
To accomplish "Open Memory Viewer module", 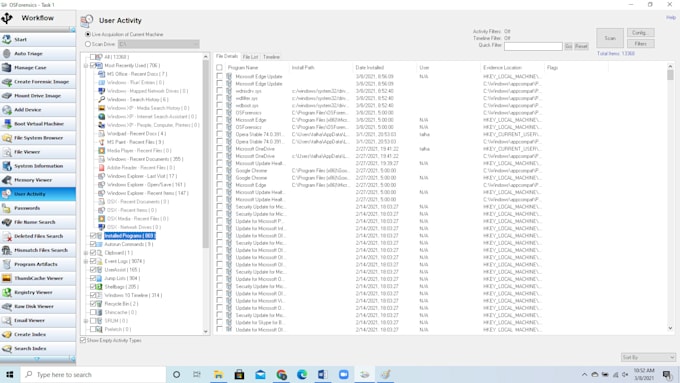I will tap(38, 180).
